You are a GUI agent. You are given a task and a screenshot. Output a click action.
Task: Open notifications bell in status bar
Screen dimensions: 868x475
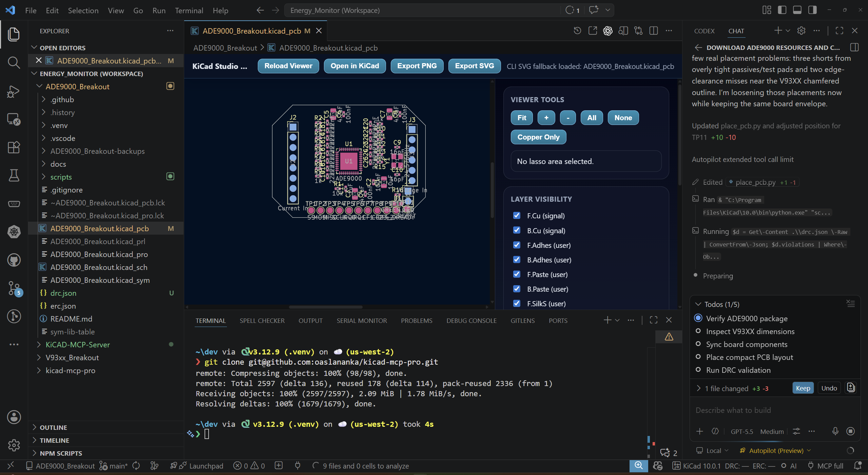(x=858, y=466)
